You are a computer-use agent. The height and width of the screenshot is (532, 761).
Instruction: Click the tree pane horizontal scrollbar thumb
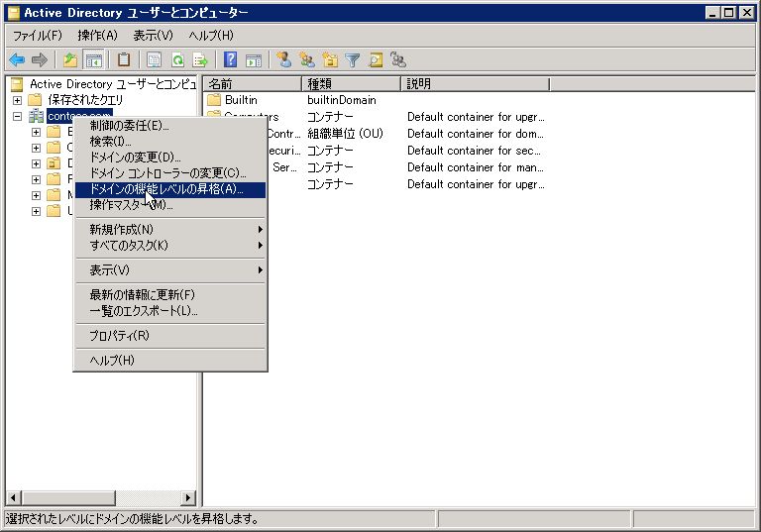tap(67, 497)
